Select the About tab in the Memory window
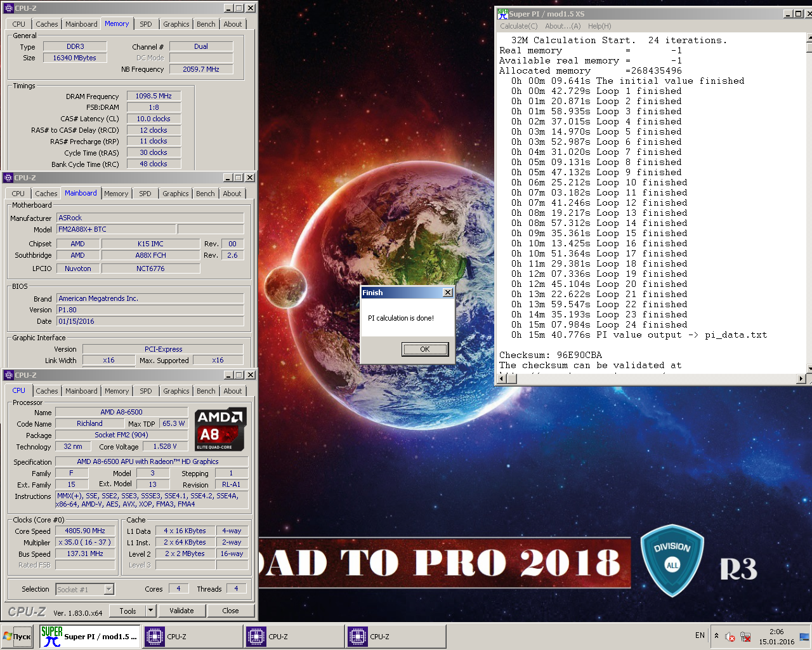This screenshot has width=812, height=650. tap(233, 24)
